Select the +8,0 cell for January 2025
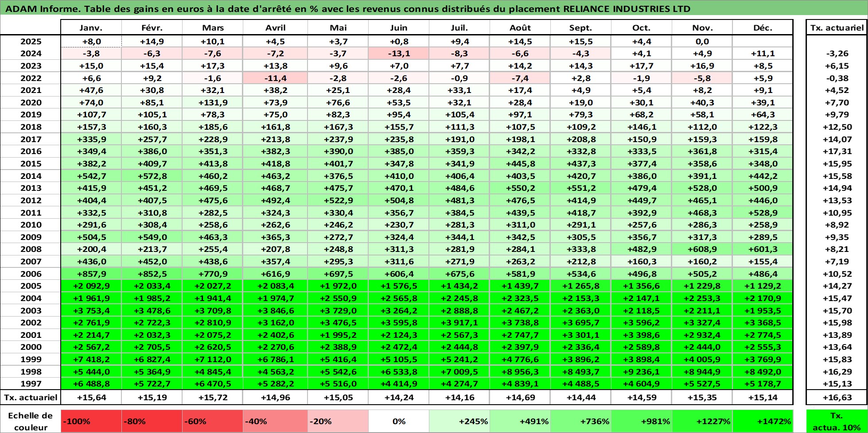Viewport: 868px width, 433px height. pyautogui.click(x=91, y=42)
